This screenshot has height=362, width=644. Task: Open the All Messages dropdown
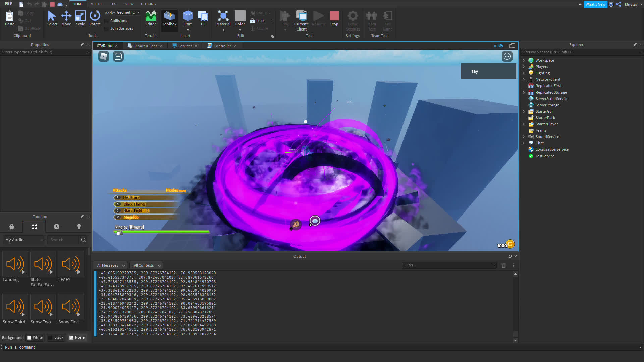[x=110, y=265]
